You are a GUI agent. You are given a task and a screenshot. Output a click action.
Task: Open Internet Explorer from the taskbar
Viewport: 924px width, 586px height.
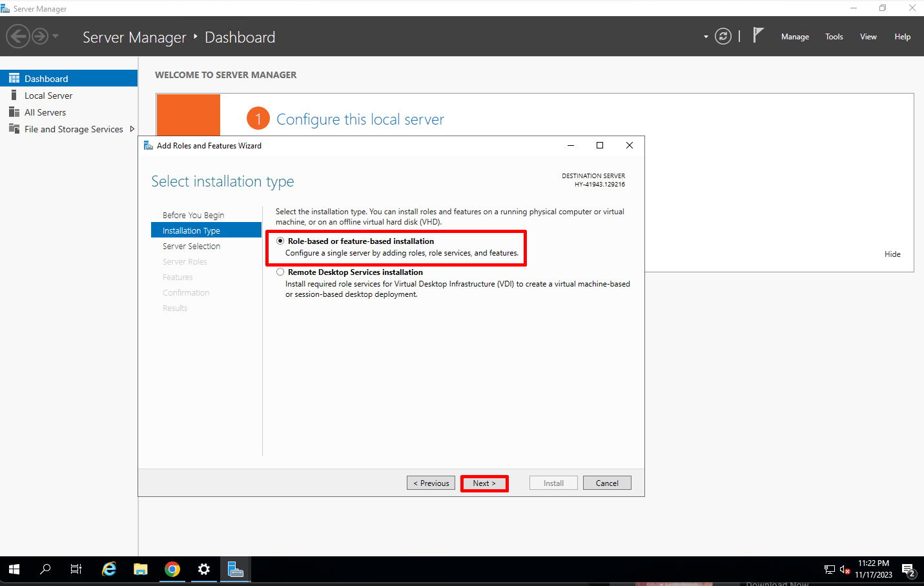tap(108, 569)
